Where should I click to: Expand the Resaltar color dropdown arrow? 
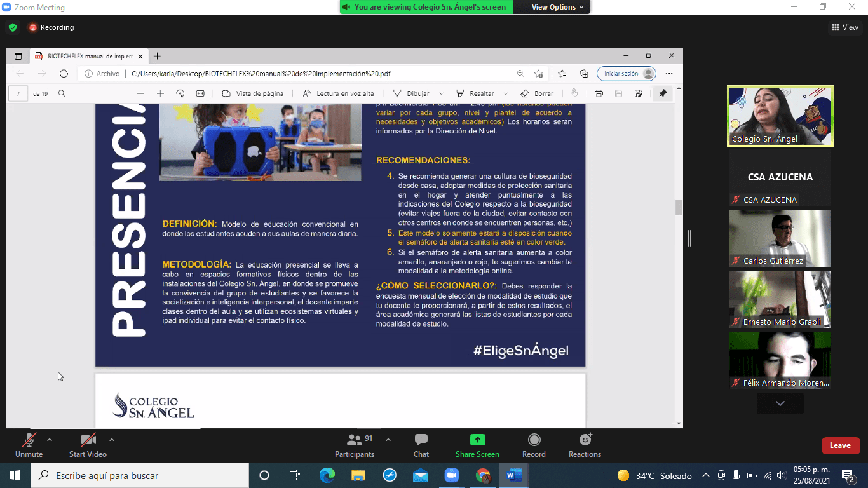pyautogui.click(x=505, y=93)
